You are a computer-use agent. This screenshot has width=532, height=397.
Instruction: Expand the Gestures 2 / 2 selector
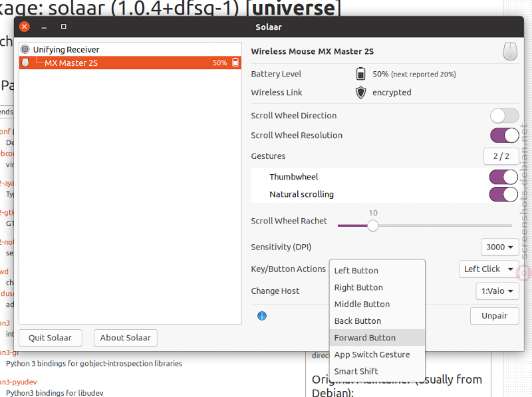pos(501,156)
